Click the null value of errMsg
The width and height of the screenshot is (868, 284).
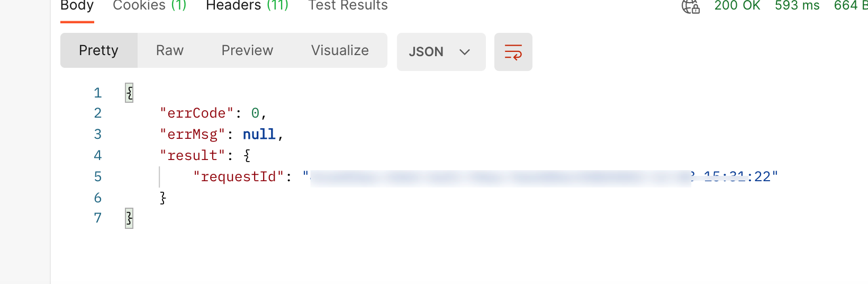259,134
